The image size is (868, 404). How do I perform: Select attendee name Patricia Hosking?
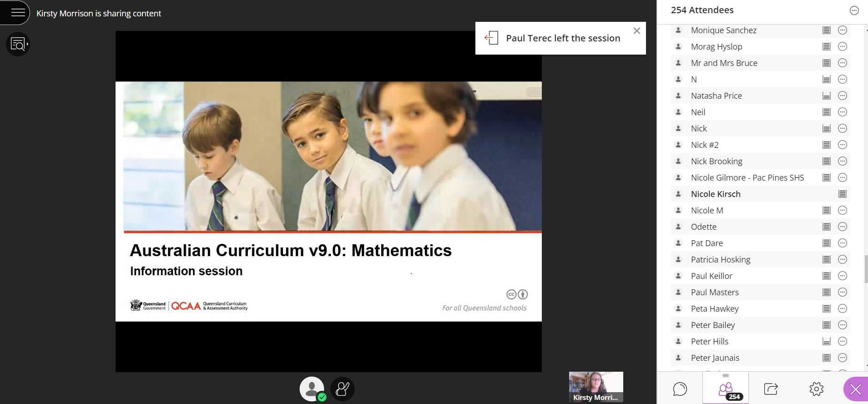tap(721, 259)
